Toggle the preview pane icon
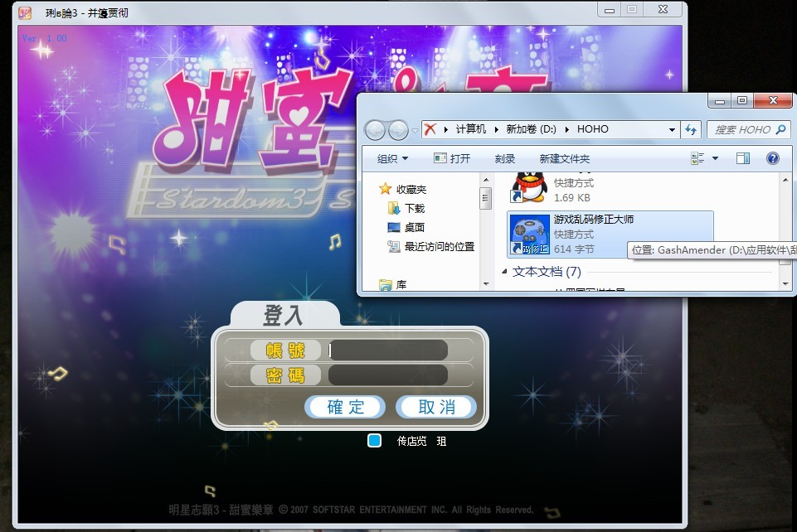The image size is (797, 532). click(x=743, y=158)
